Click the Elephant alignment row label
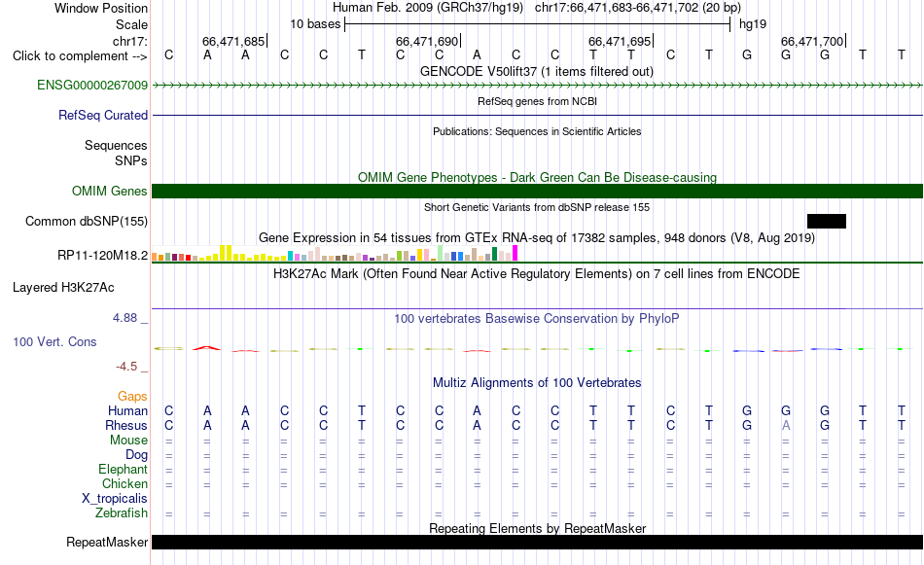Screen dimensions: 924x565 tap(123, 470)
